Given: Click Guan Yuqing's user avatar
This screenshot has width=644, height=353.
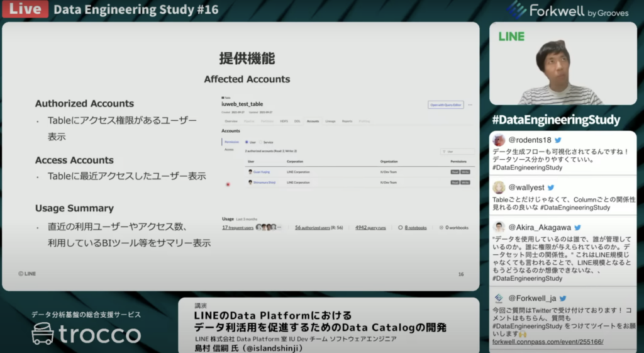Looking at the screenshot, I should coord(250,171).
